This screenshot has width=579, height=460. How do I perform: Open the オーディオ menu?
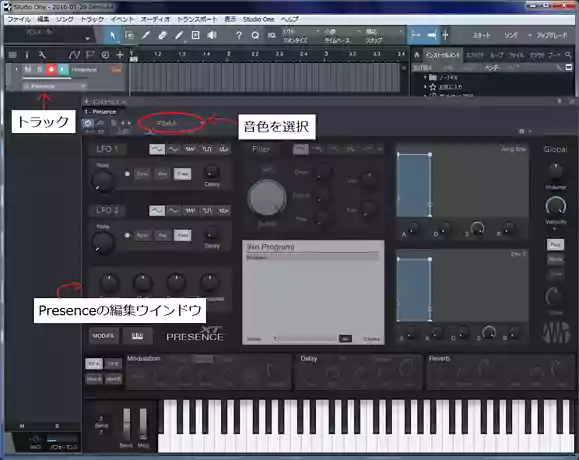(x=155, y=19)
